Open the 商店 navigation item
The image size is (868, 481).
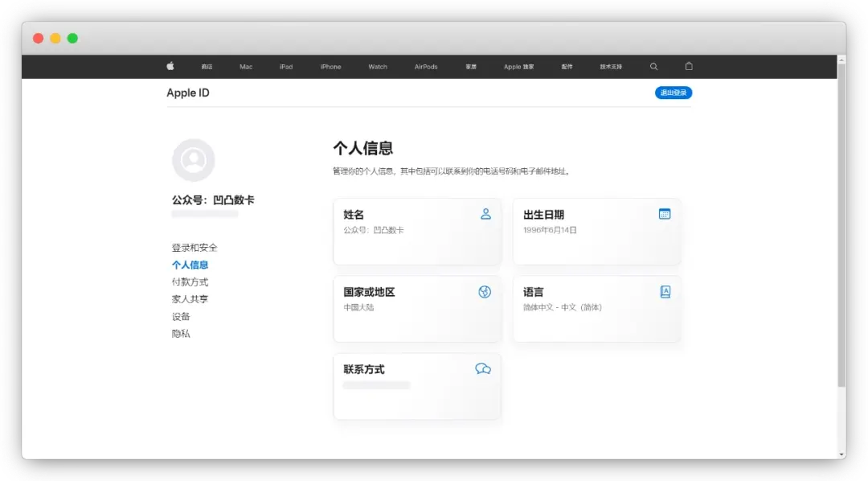coord(207,67)
